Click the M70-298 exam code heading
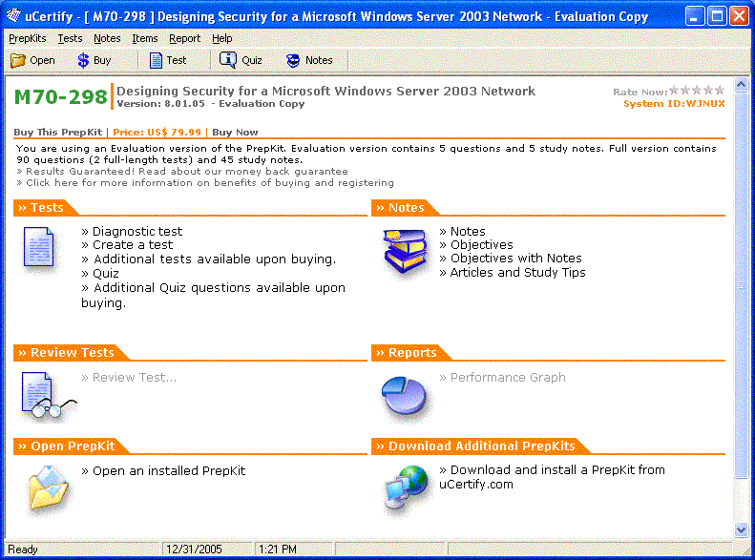The image size is (755, 560). (61, 96)
